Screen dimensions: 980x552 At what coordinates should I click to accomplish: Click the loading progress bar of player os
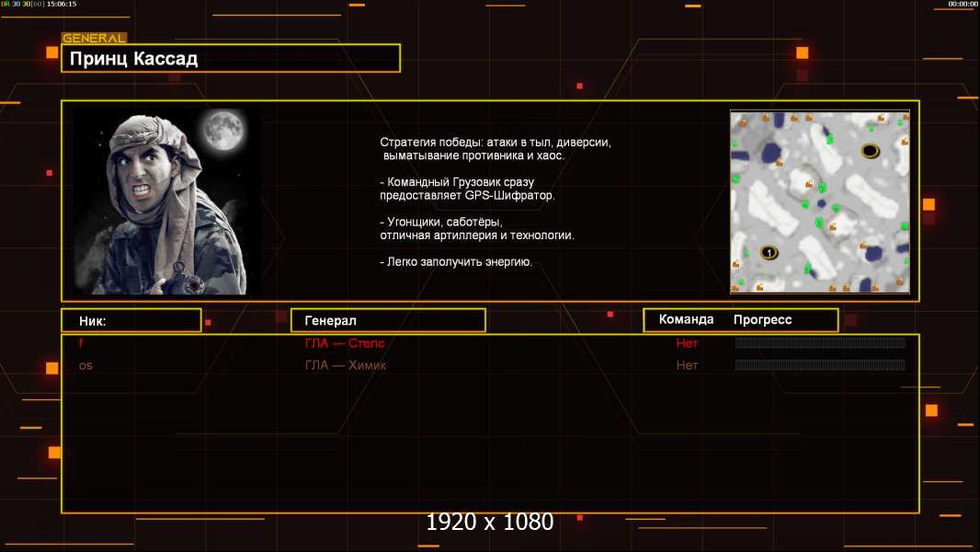(820, 365)
